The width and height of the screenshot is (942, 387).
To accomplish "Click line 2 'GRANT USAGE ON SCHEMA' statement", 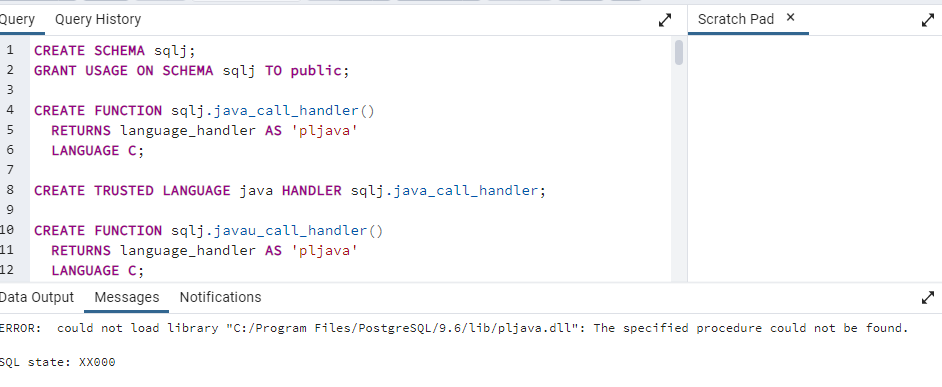I will pyautogui.click(x=191, y=71).
